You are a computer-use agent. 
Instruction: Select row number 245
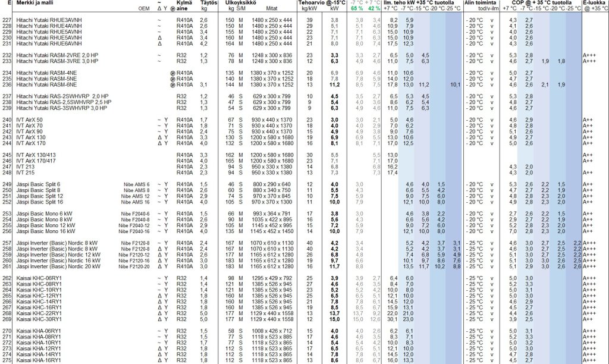click(x=7, y=155)
